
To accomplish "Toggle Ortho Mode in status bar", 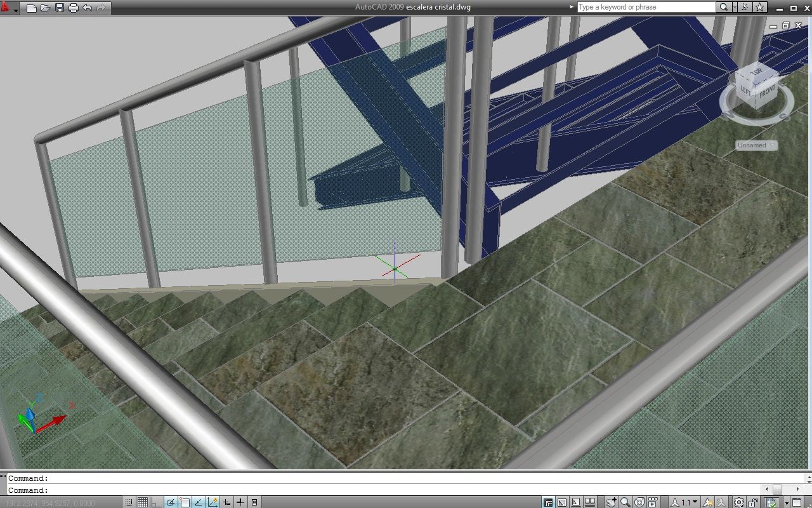I will [157, 502].
